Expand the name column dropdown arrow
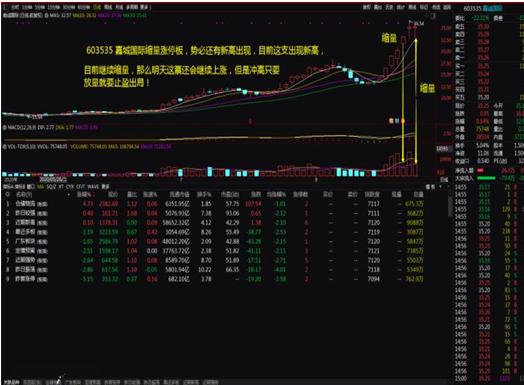This screenshot has height=385, width=524. click(x=69, y=195)
